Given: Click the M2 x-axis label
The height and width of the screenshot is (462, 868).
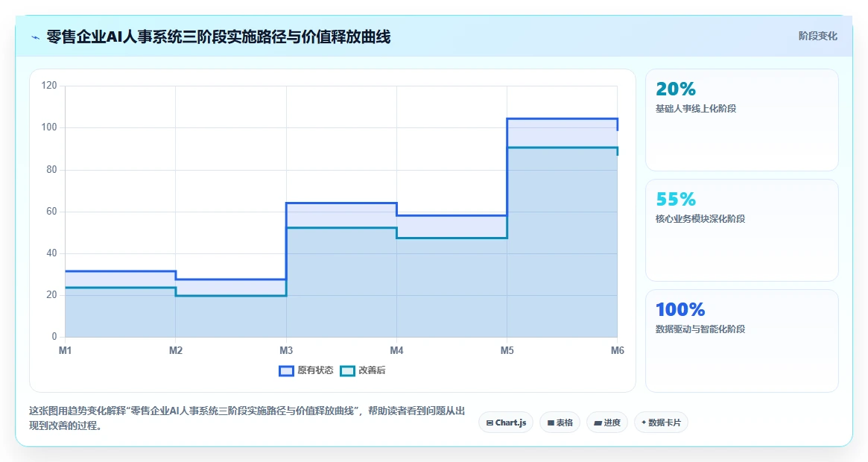Looking at the screenshot, I should tap(176, 351).
